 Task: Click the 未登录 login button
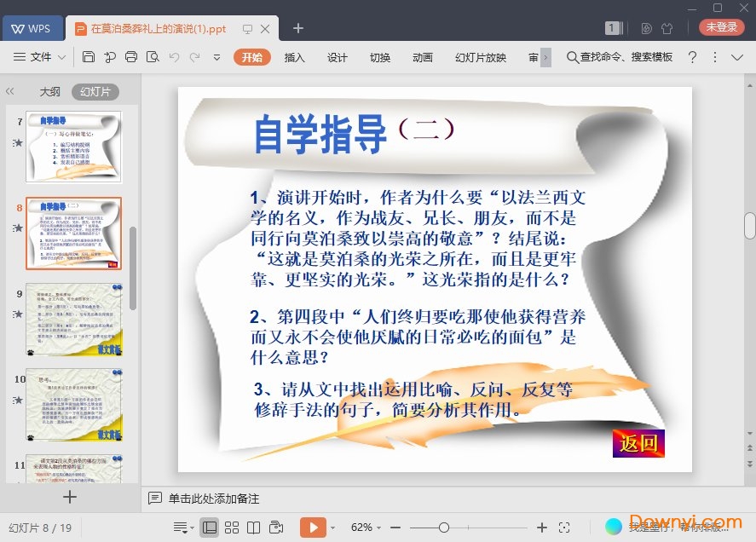pyautogui.click(x=721, y=27)
